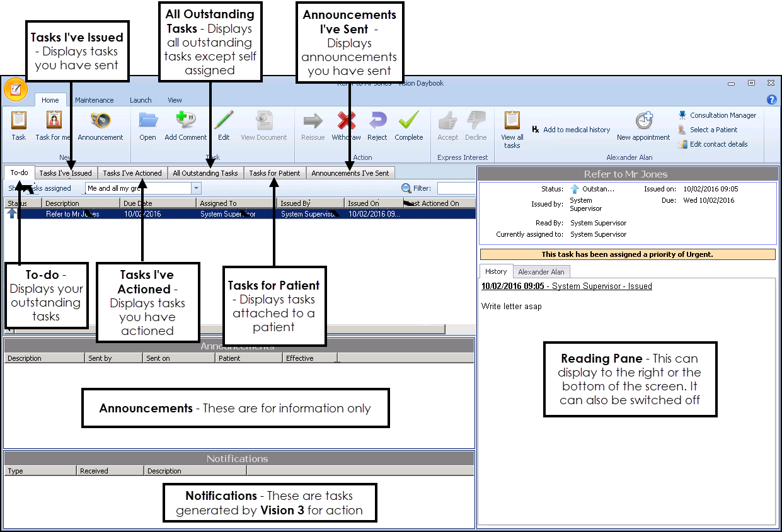Screen dimensions: 782x532
Task: Edit the Refer to Mr Jones task
Action: (x=224, y=125)
